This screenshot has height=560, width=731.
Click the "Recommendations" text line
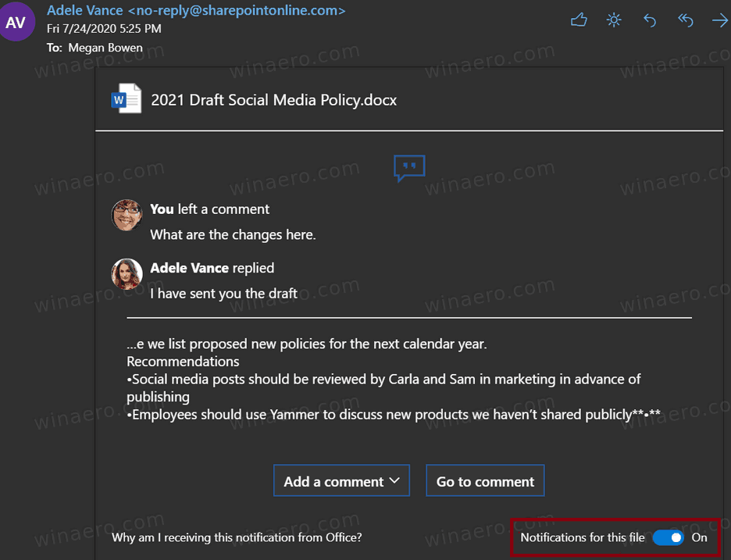click(183, 362)
